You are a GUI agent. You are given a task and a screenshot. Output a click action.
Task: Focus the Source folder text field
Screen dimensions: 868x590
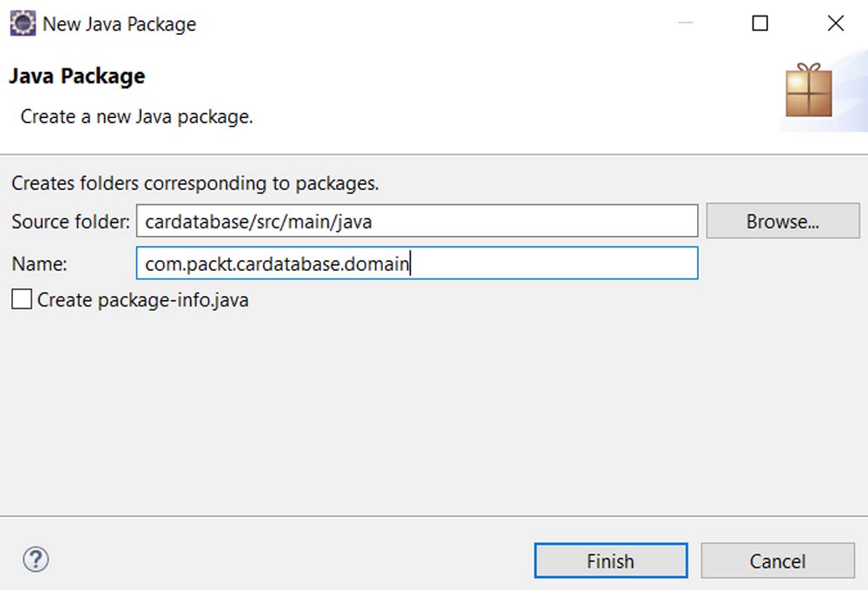pos(417,221)
